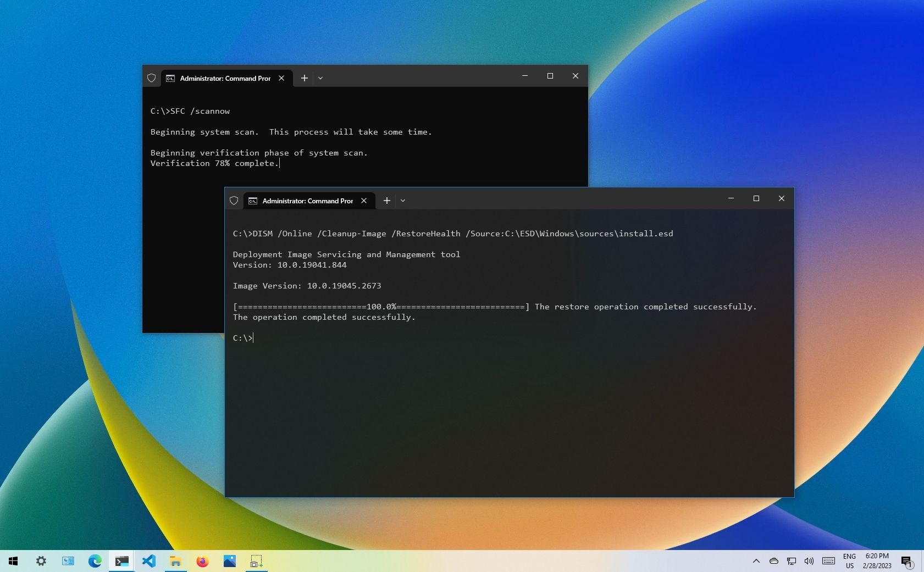
Task: Add a new tab in the DISM window
Action: click(386, 201)
